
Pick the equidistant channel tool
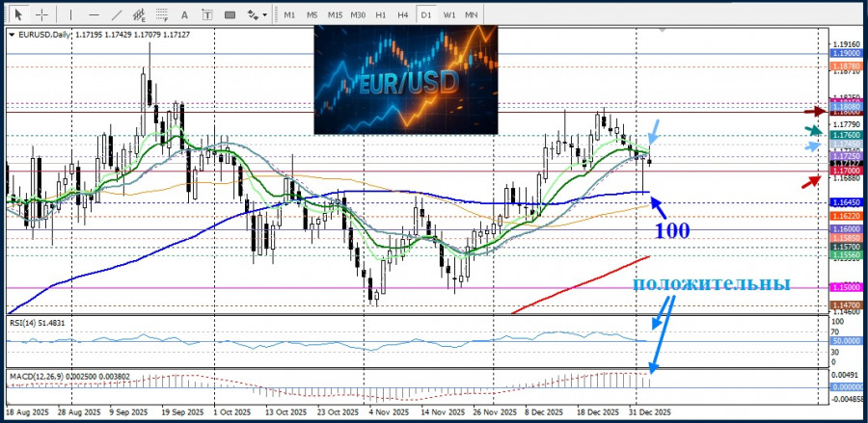click(x=140, y=14)
